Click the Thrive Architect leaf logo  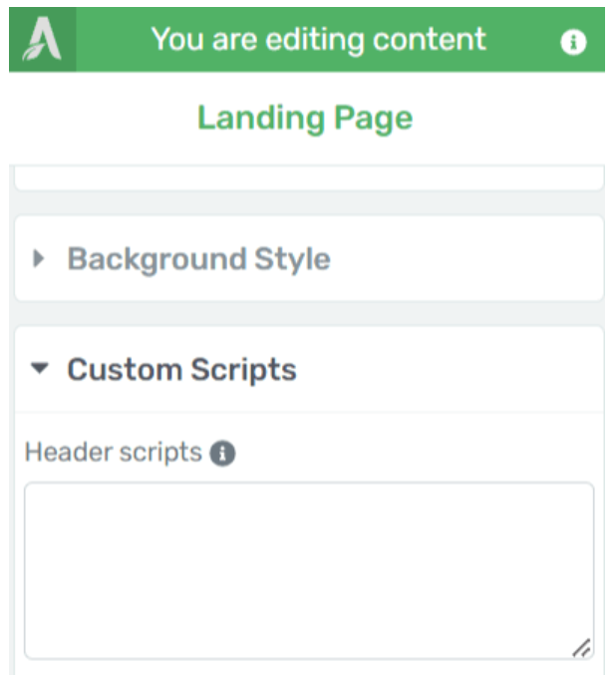point(42,41)
